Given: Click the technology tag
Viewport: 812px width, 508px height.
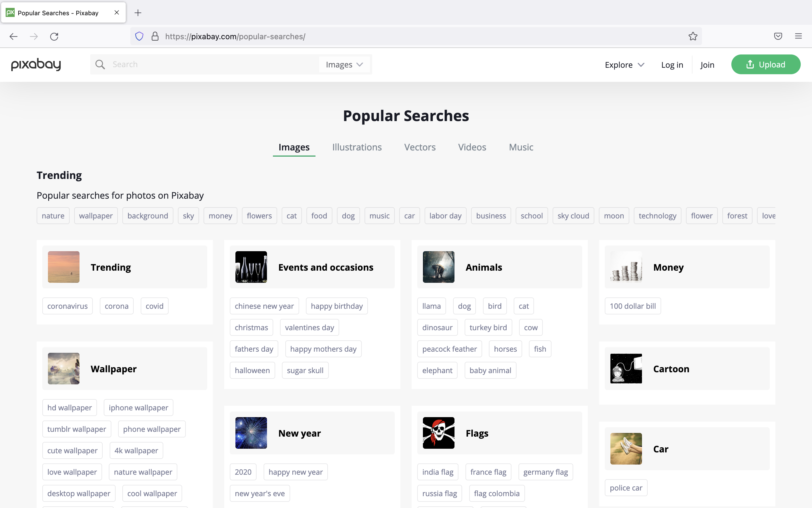Looking at the screenshot, I should click(x=657, y=216).
